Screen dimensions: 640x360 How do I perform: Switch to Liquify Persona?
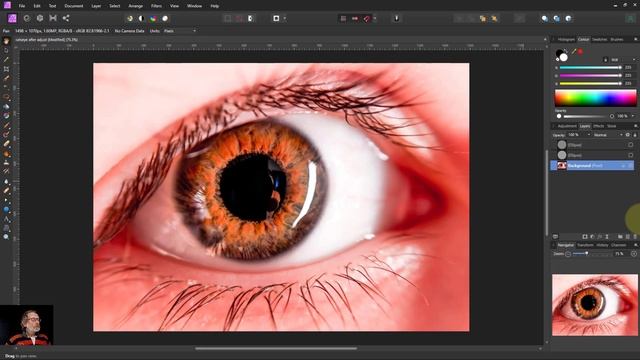(x=27, y=18)
